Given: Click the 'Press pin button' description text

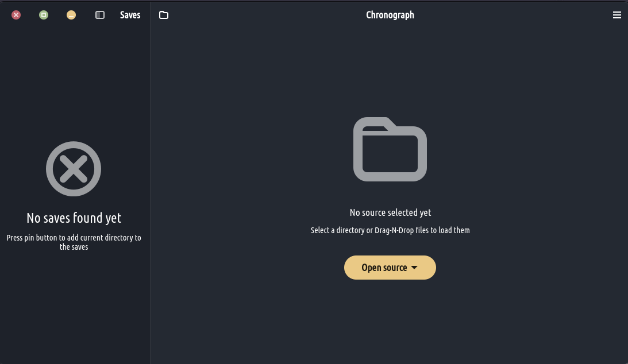Looking at the screenshot, I should [x=74, y=242].
